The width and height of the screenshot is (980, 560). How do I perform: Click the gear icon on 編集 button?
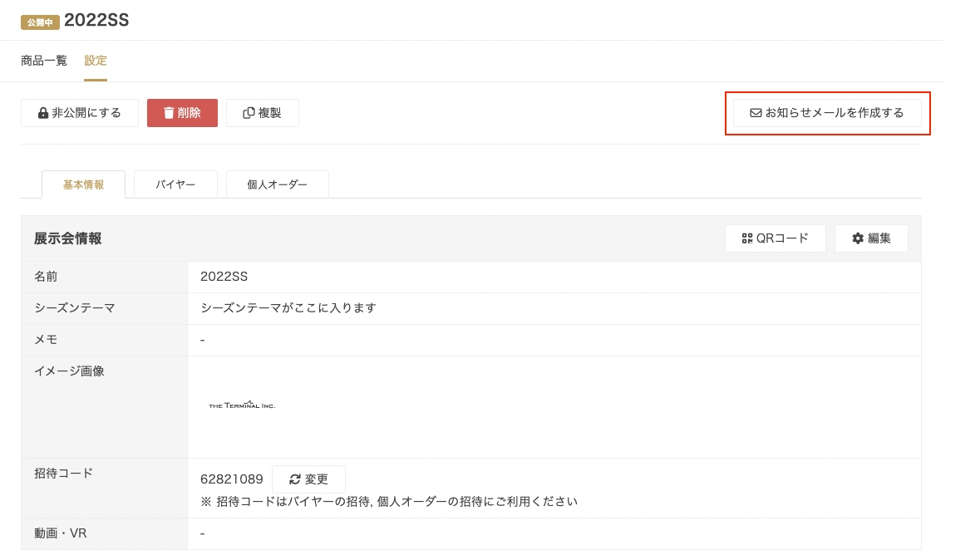(858, 238)
